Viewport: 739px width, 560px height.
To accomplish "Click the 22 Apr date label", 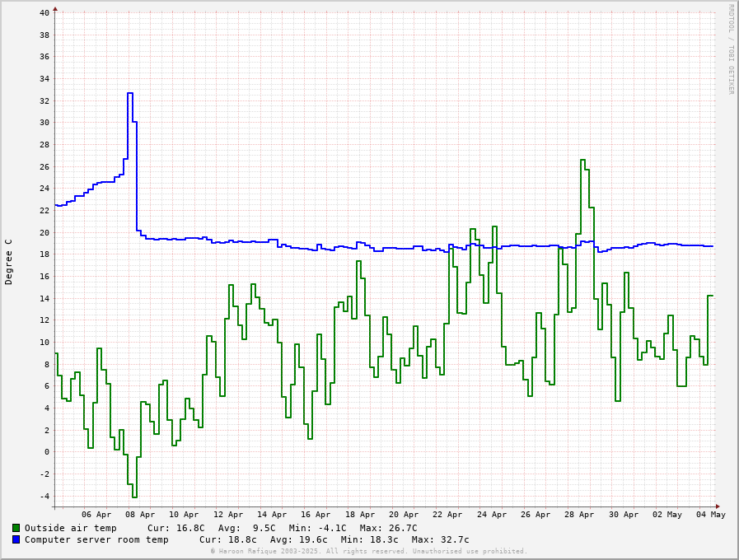I will pyautogui.click(x=448, y=515).
